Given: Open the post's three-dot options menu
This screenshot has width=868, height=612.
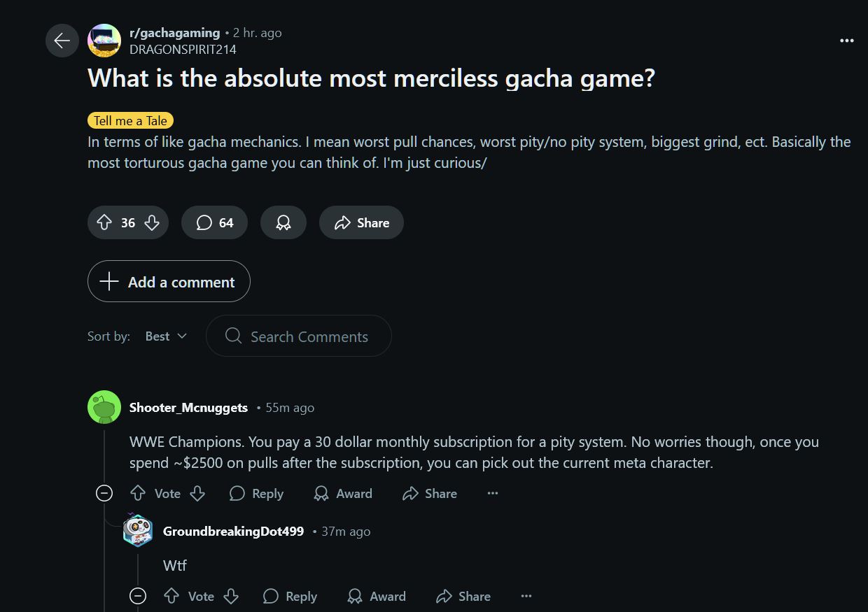Looking at the screenshot, I should pos(846,41).
